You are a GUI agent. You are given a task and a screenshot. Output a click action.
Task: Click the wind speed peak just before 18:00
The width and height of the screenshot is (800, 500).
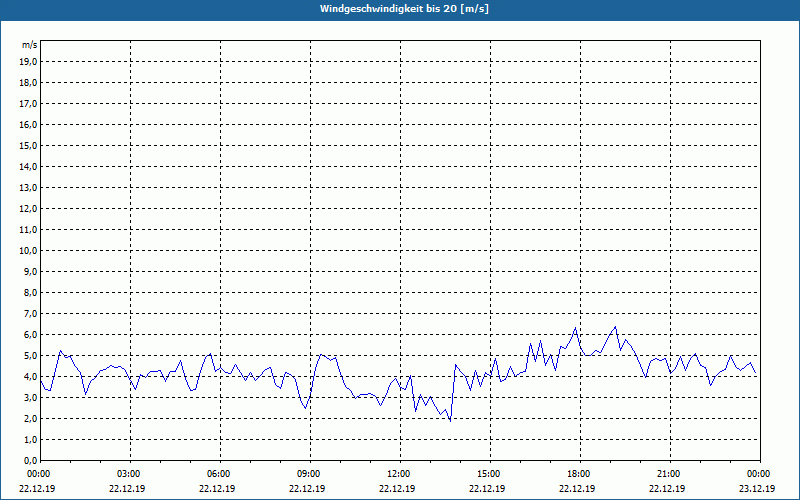point(576,328)
